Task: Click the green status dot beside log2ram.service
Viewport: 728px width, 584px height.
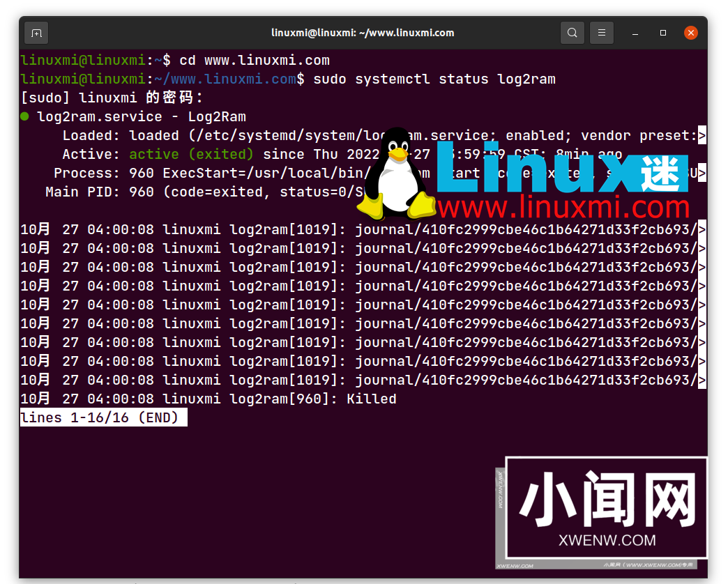Action: tap(25, 116)
